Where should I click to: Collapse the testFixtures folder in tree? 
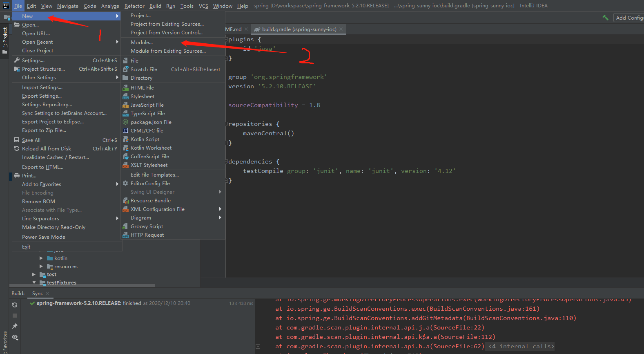coord(34,282)
